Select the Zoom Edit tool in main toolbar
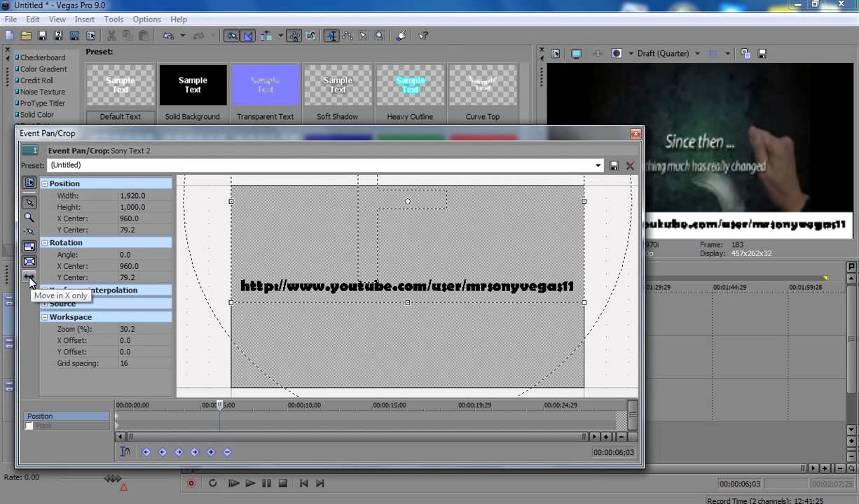 [379, 36]
